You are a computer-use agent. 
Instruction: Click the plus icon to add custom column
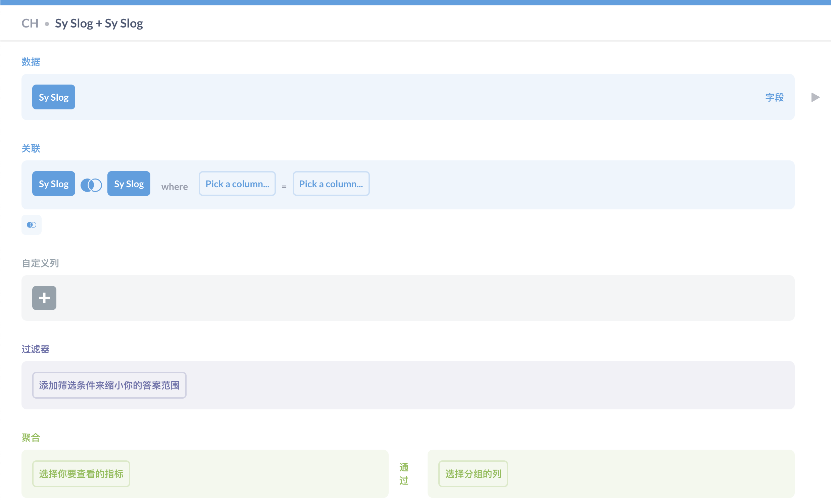coord(44,298)
